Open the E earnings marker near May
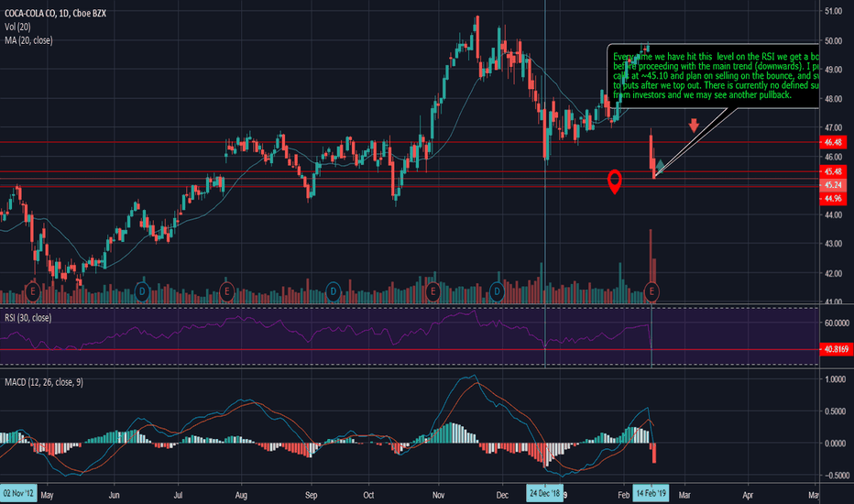Viewport: 854px width, 504px height. coord(33,291)
